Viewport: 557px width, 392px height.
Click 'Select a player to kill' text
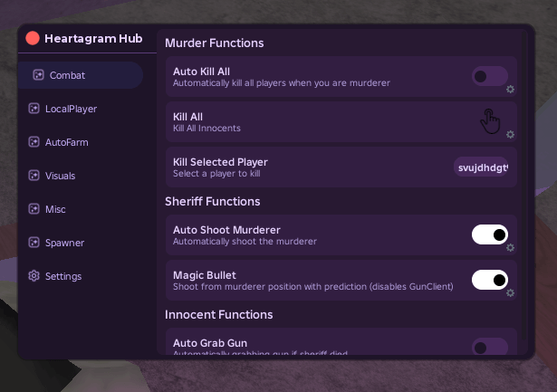[216, 174]
